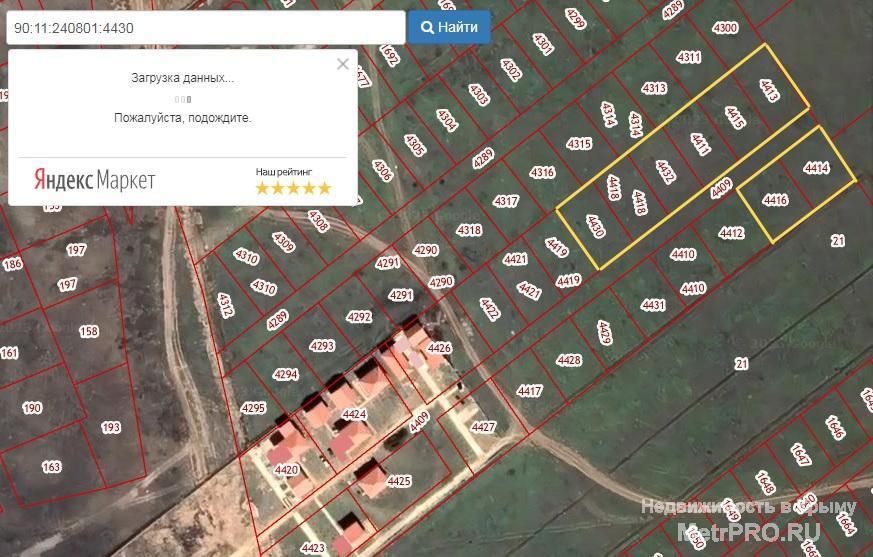Select parcel label 4302
Image resolution: width=873 pixels, height=557 pixels.
(511, 70)
